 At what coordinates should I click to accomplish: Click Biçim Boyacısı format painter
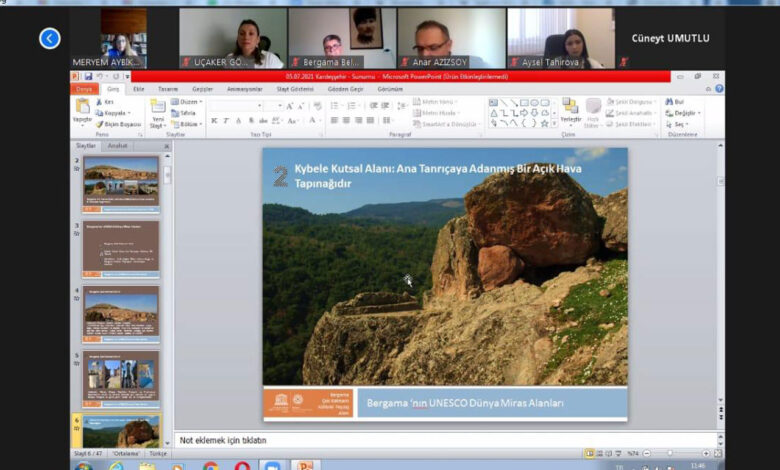[x=118, y=124]
